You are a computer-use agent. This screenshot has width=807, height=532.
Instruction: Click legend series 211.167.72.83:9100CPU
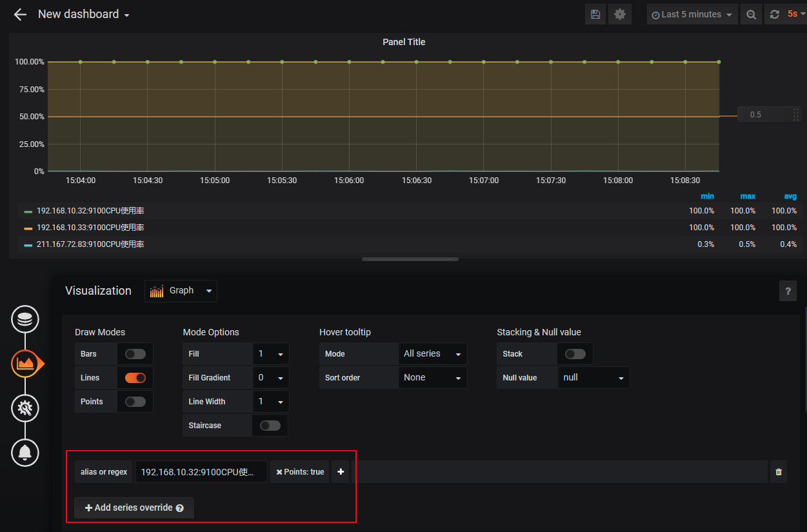click(90, 244)
